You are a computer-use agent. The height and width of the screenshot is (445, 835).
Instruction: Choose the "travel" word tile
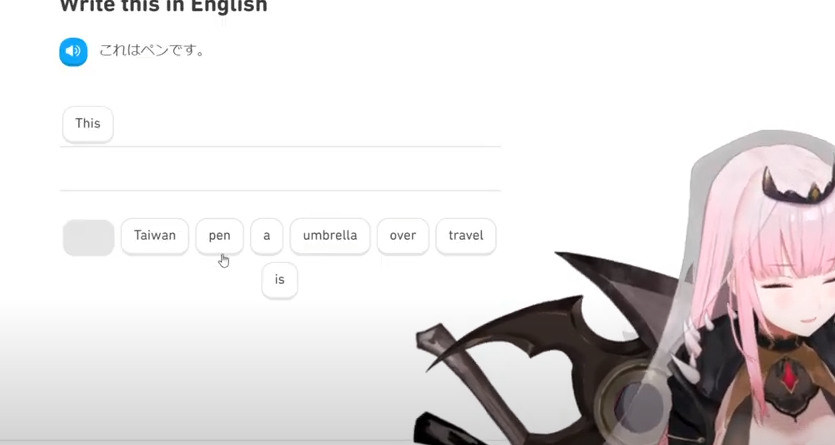[465, 236]
